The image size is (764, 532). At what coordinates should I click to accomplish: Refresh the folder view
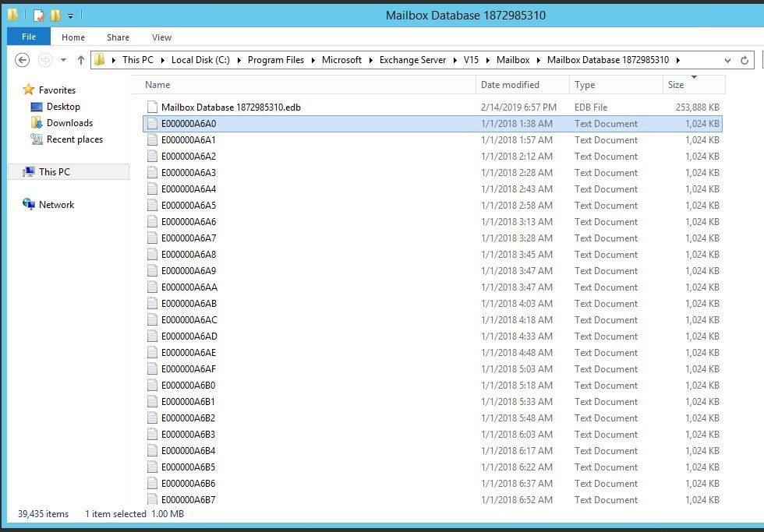click(x=745, y=60)
